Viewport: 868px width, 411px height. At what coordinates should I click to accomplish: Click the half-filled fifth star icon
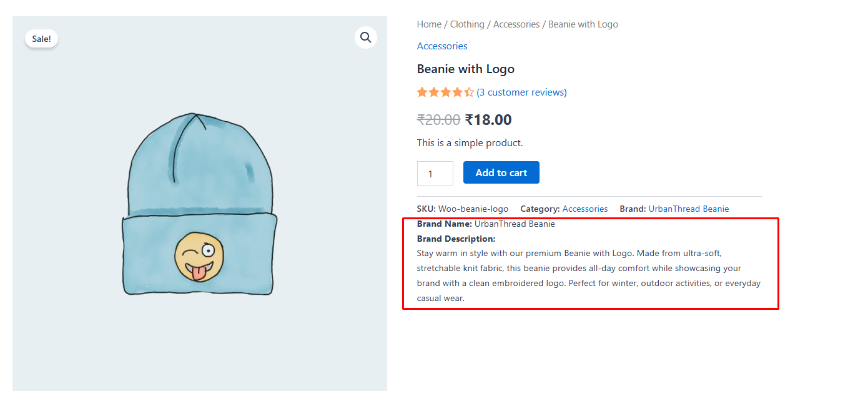pyautogui.click(x=469, y=92)
